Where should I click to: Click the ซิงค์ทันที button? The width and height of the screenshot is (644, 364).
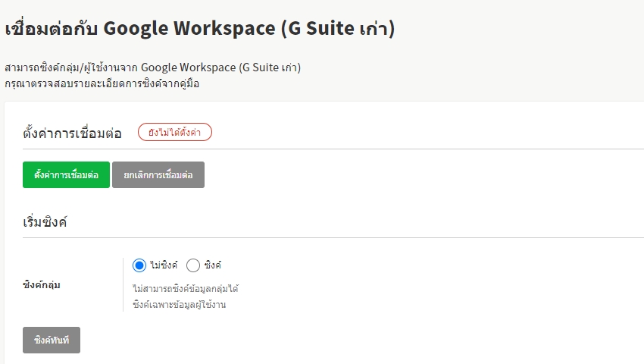click(52, 340)
